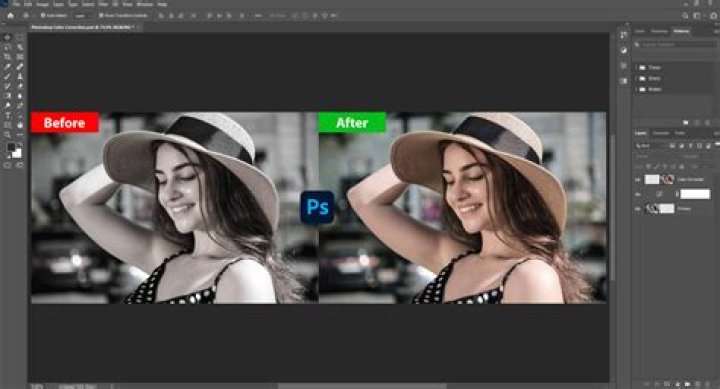Switch to the Patterns panel tab
This screenshot has height=389, width=720.
(x=681, y=31)
